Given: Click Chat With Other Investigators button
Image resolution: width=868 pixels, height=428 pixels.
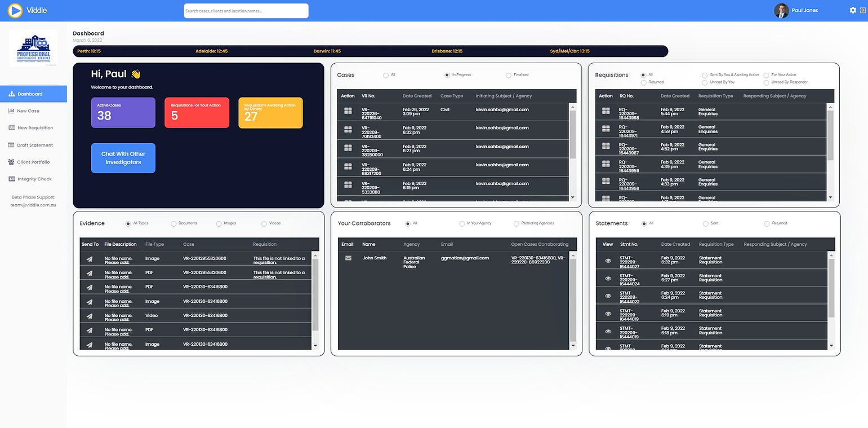Looking at the screenshot, I should 123,158.
